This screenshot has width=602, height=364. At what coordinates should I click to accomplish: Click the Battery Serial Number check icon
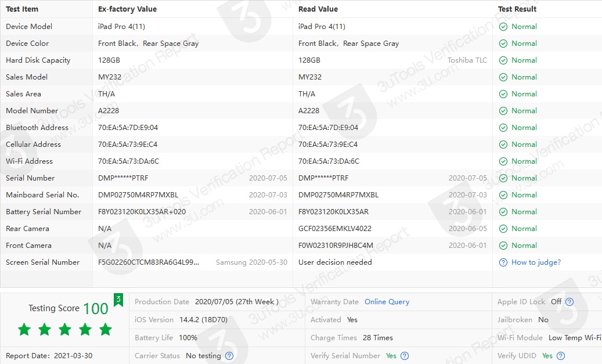click(x=503, y=212)
